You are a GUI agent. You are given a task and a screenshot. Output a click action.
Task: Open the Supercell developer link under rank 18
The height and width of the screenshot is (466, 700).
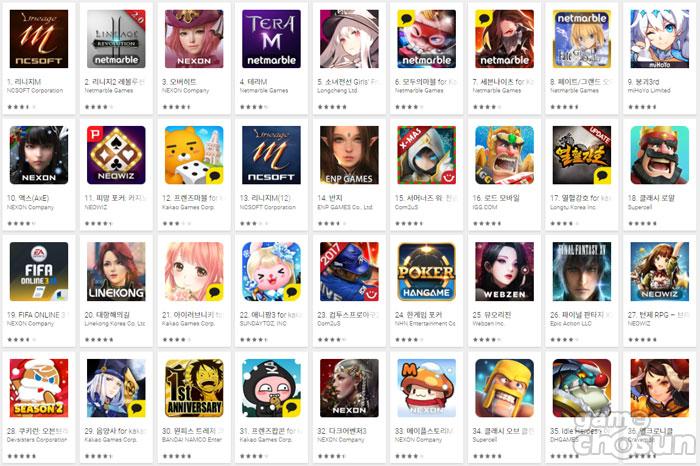click(x=640, y=207)
